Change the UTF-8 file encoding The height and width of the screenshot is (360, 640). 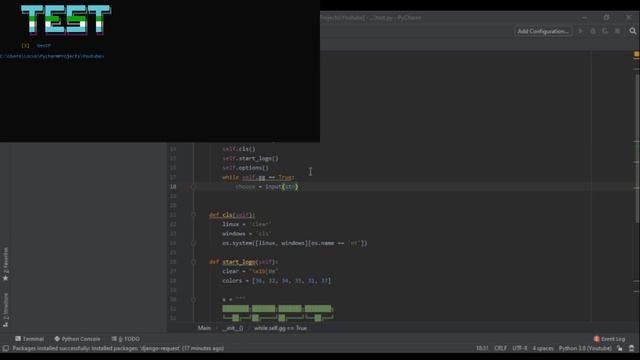coord(520,348)
